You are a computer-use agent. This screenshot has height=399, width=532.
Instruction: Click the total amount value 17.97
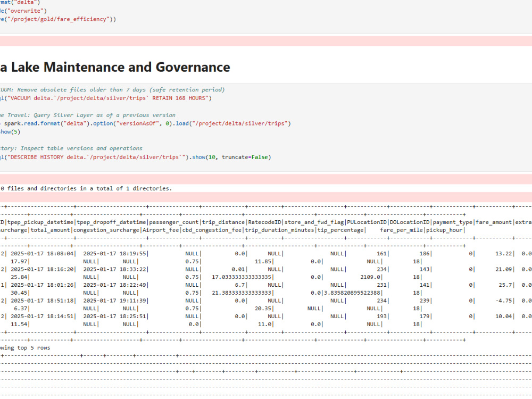pyautogui.click(x=19, y=262)
